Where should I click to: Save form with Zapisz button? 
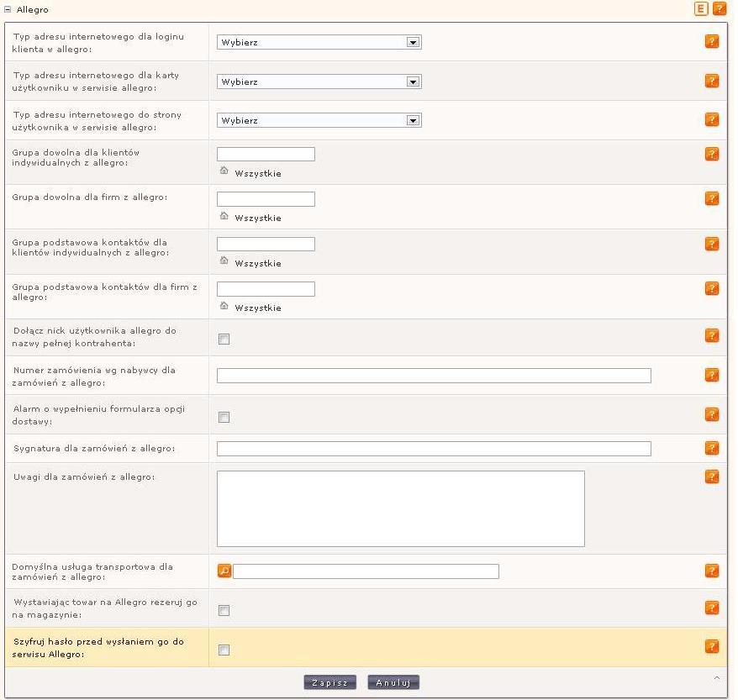pos(330,682)
